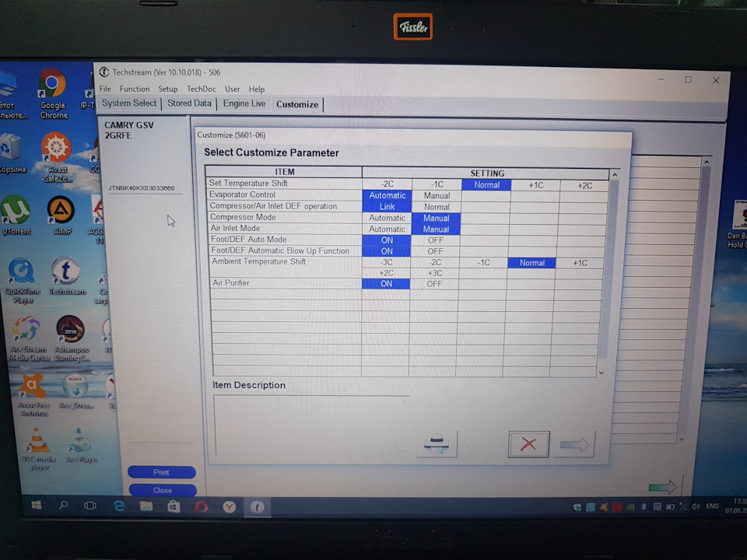
Task: Click the green arrow in the background window
Action: [663, 487]
